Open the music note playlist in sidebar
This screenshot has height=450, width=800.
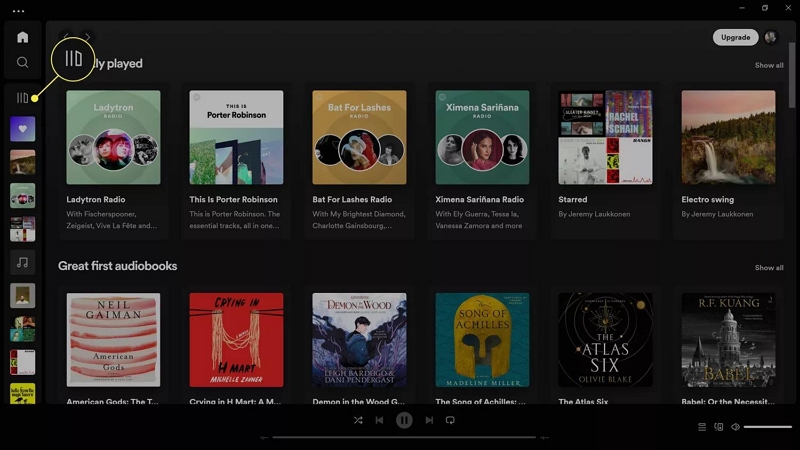[23, 262]
